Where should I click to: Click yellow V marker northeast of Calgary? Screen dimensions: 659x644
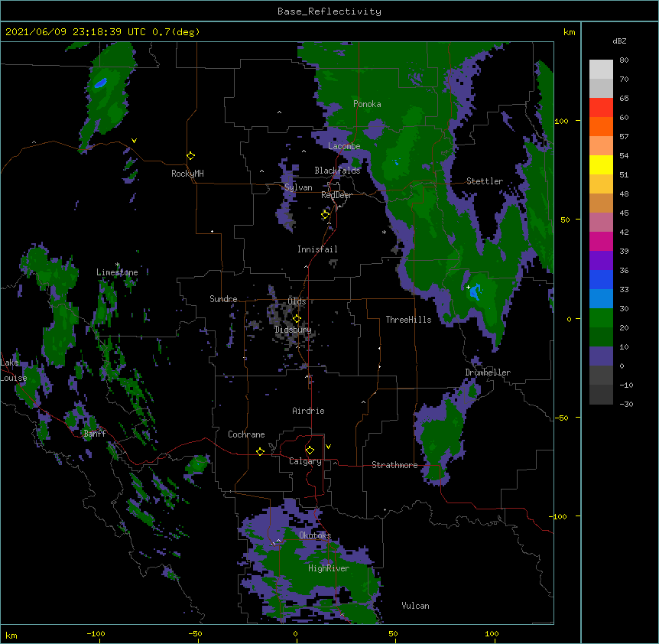point(328,447)
